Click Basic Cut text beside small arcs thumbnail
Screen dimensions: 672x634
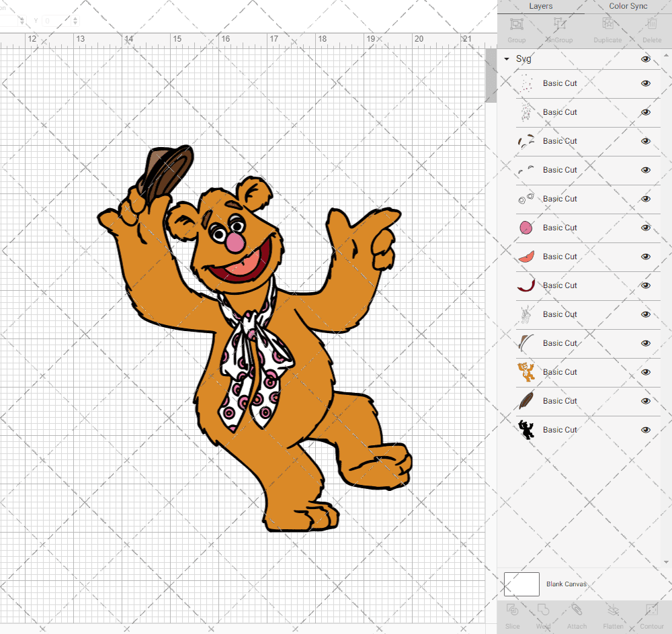click(560, 170)
